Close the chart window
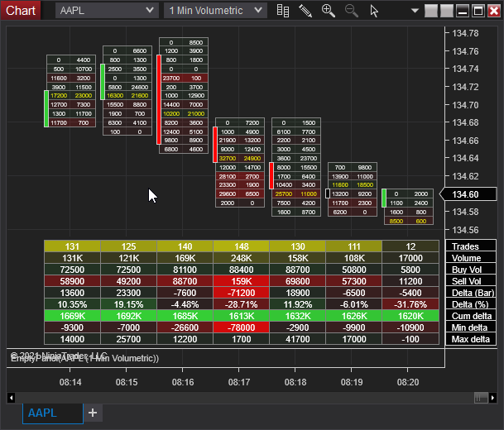Image resolution: width=504 pixels, height=430 pixels. pos(494,11)
